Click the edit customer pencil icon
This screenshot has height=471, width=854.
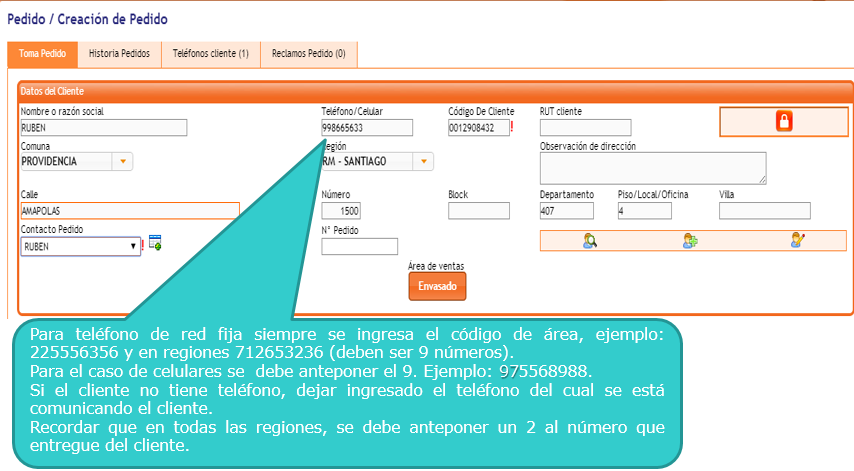click(798, 240)
